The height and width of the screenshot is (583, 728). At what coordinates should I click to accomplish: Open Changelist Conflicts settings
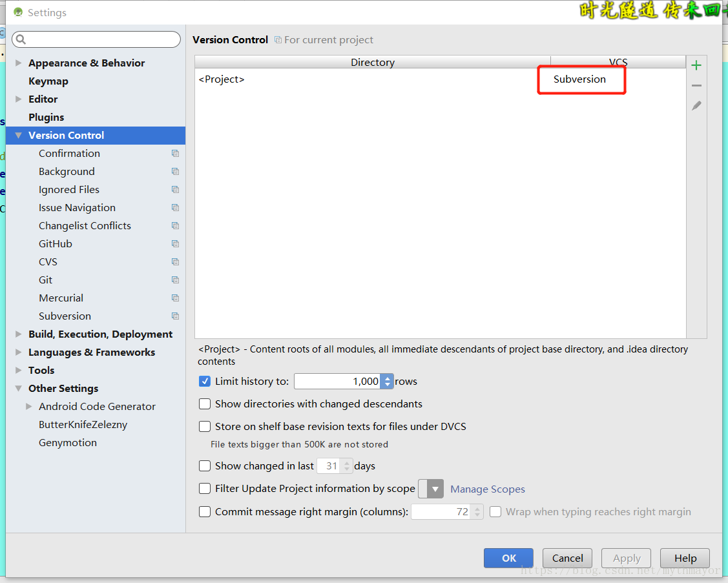pos(85,225)
